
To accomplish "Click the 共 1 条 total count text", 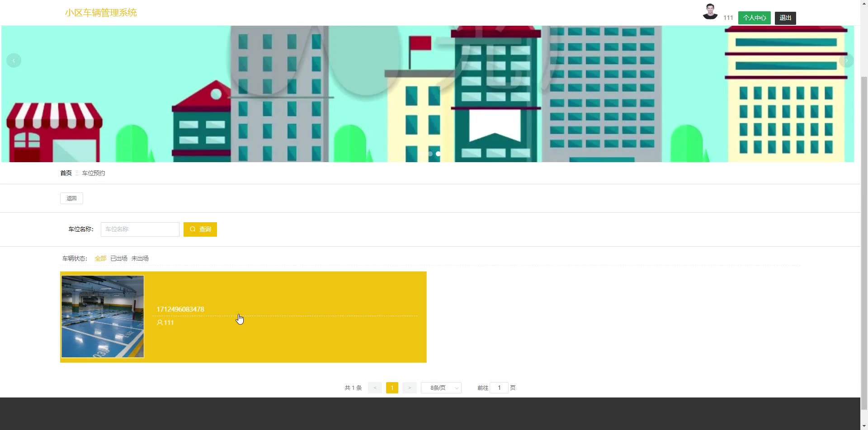I will 353,388.
